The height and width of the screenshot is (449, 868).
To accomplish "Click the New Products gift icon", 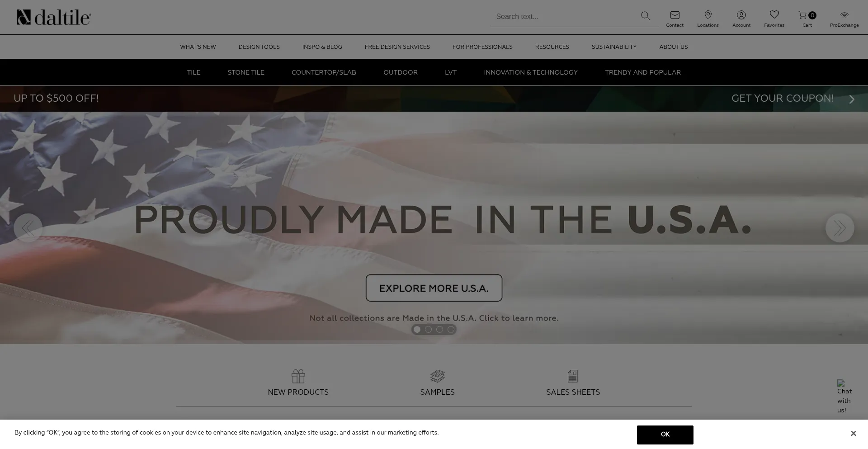I will pyautogui.click(x=298, y=376).
